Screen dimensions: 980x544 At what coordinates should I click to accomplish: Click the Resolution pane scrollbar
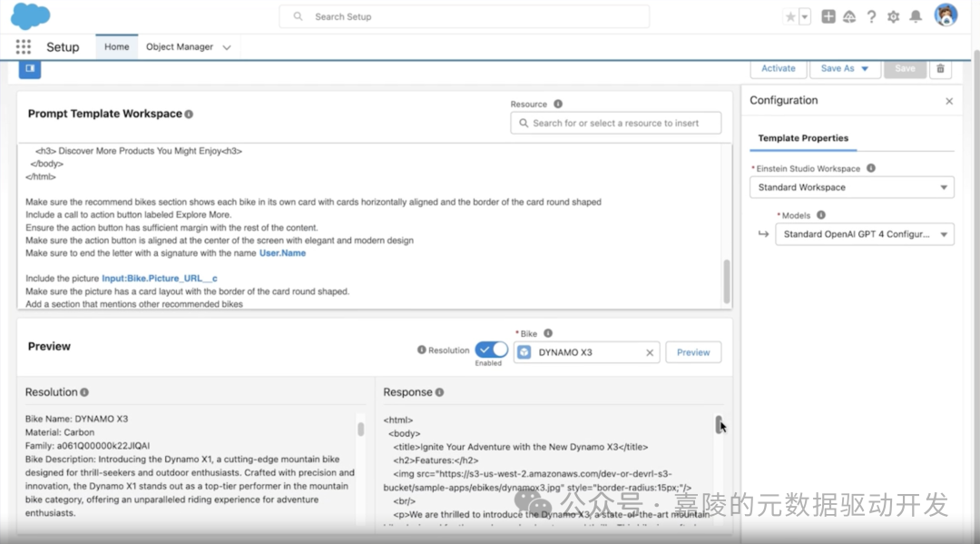click(x=360, y=429)
